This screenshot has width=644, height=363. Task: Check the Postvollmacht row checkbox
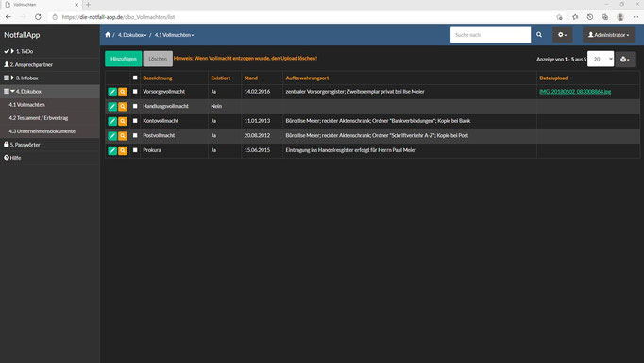135,135
